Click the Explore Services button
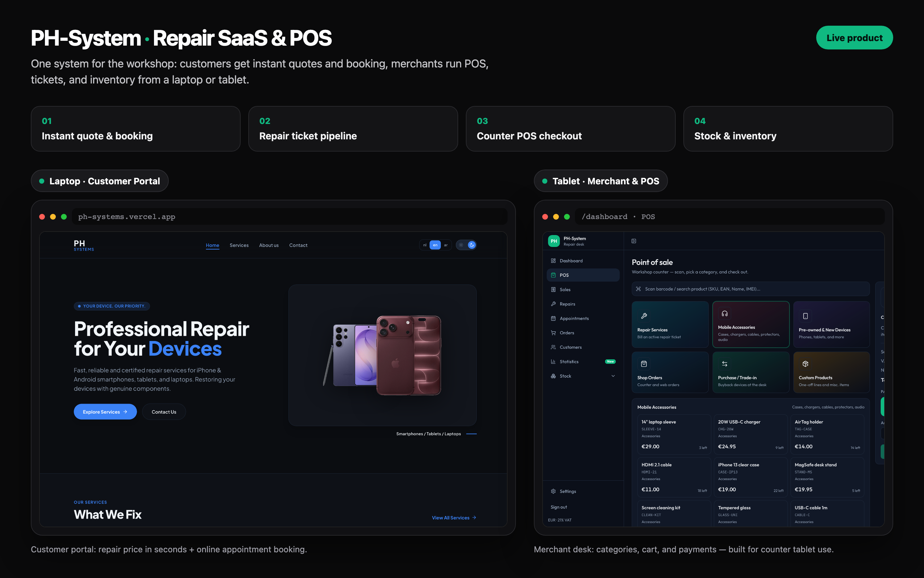924x578 pixels. [x=105, y=412]
